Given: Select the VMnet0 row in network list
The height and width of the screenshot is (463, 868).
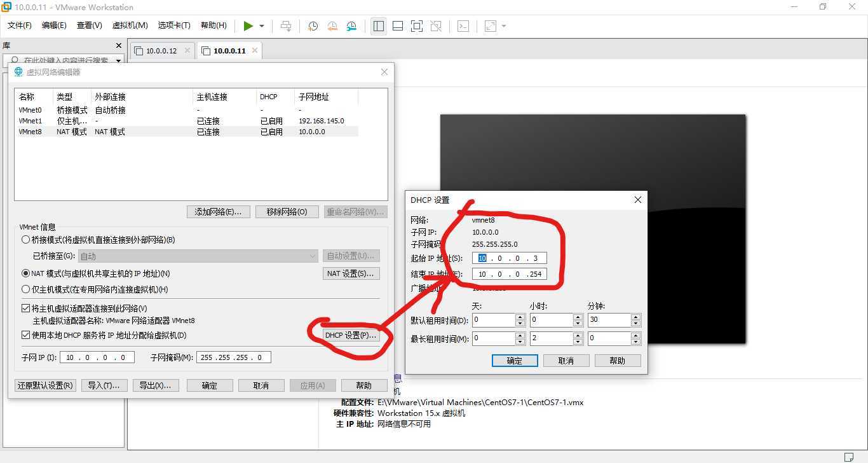Looking at the screenshot, I should pos(187,110).
